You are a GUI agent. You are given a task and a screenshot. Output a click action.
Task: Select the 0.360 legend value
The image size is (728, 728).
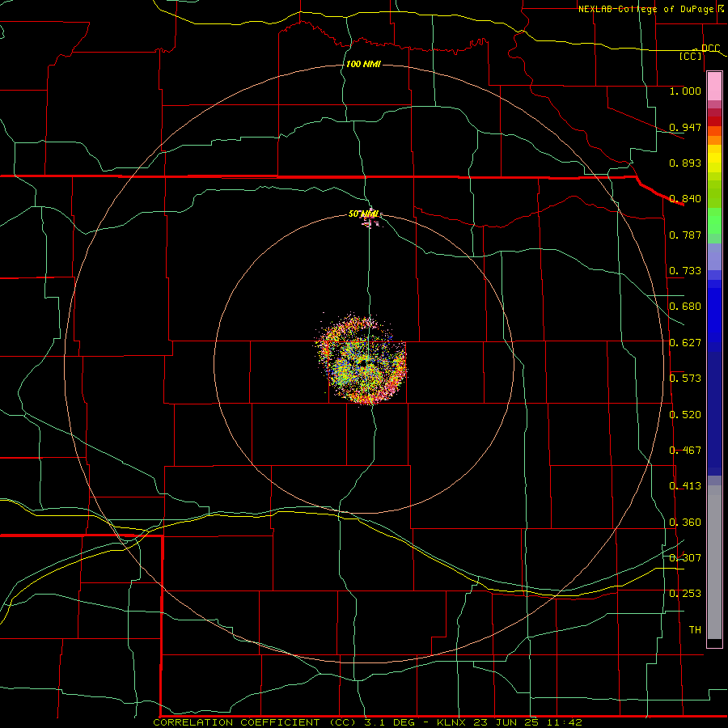(685, 523)
